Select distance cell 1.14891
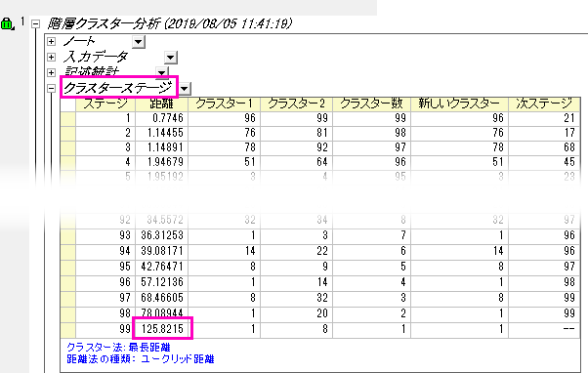Screen dimensions: 588x373 [x=161, y=147]
